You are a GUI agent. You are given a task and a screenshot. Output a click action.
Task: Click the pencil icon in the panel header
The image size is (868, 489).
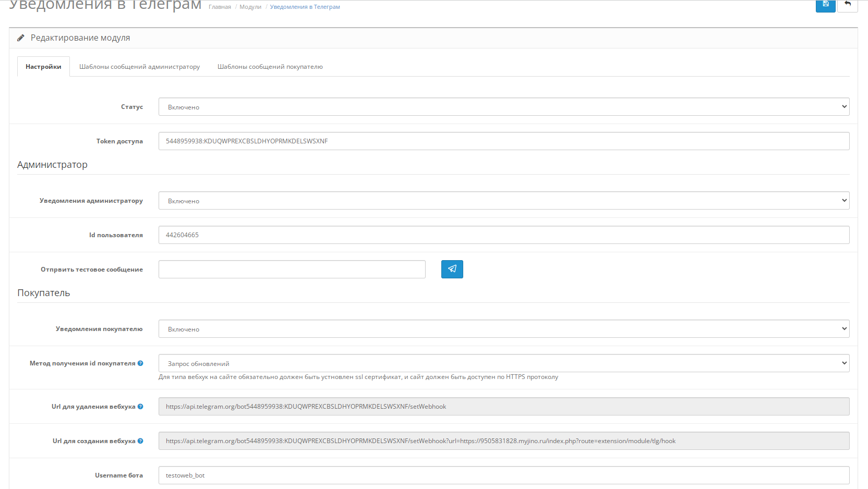[21, 38]
